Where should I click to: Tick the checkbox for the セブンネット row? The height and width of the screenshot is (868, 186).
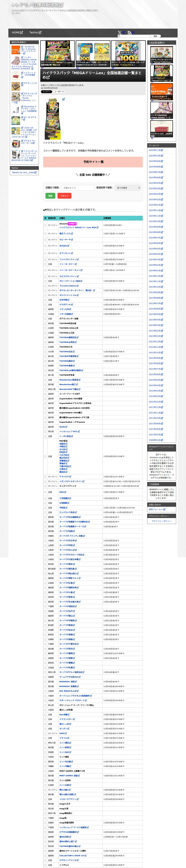coord(45,253)
